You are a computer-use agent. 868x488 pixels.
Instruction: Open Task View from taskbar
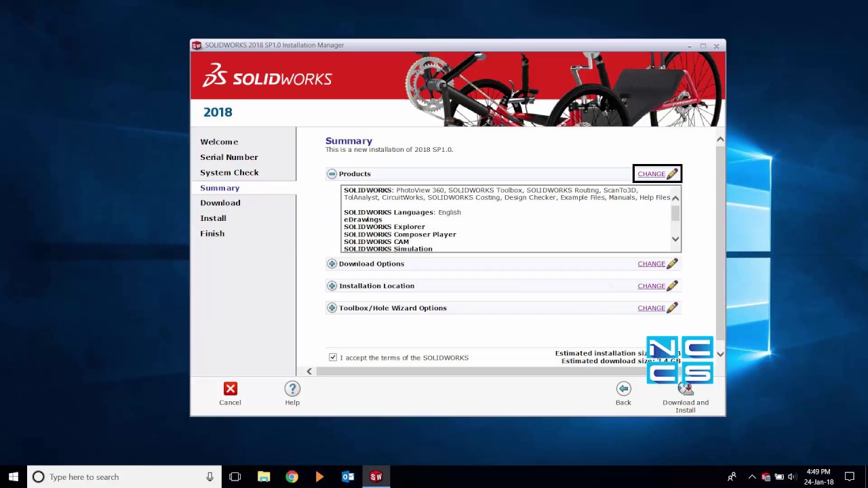[235, 476]
